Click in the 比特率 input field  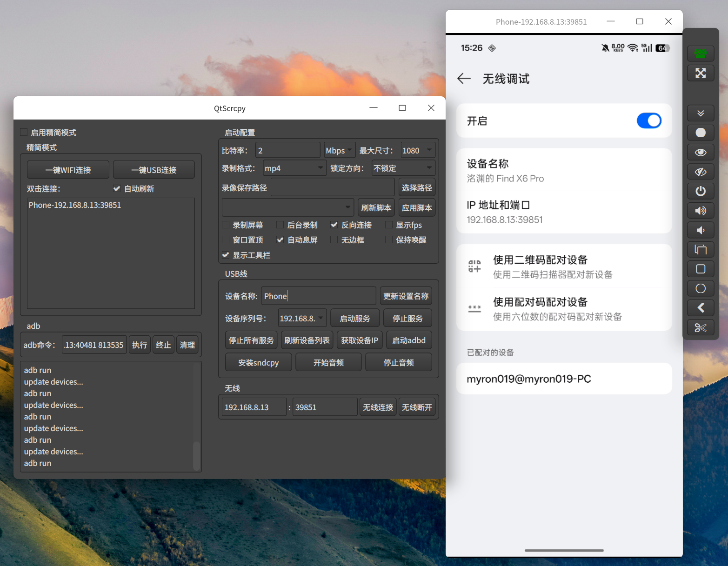[x=288, y=150]
